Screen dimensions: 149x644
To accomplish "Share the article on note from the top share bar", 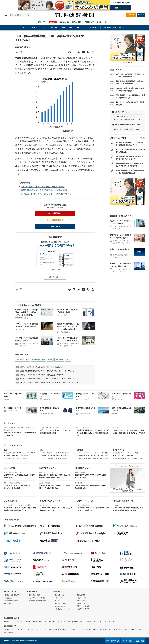I will click(x=79, y=52).
